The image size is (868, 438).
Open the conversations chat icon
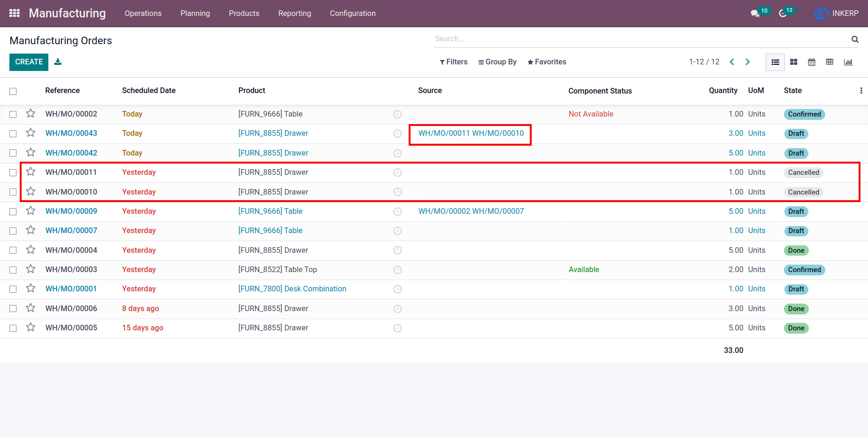click(x=755, y=14)
